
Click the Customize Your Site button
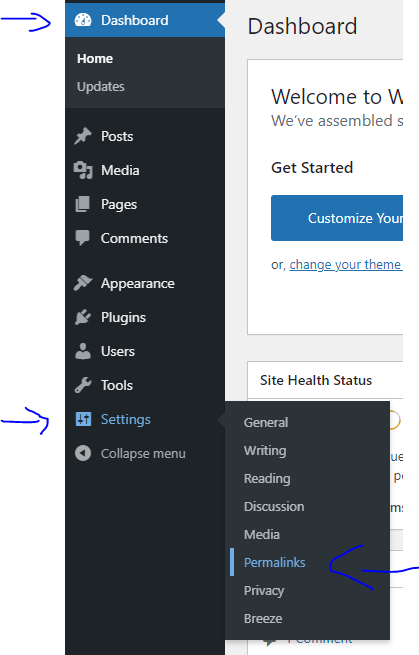click(337, 218)
